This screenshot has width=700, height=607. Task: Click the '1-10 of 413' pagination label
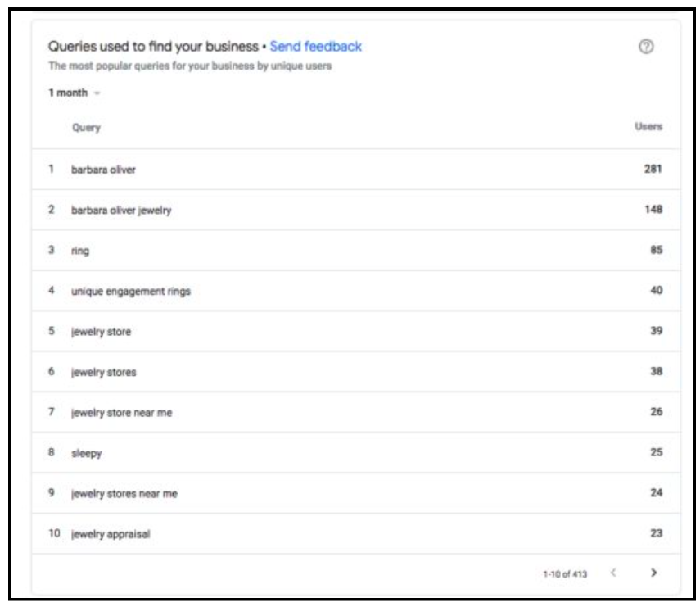click(x=565, y=574)
